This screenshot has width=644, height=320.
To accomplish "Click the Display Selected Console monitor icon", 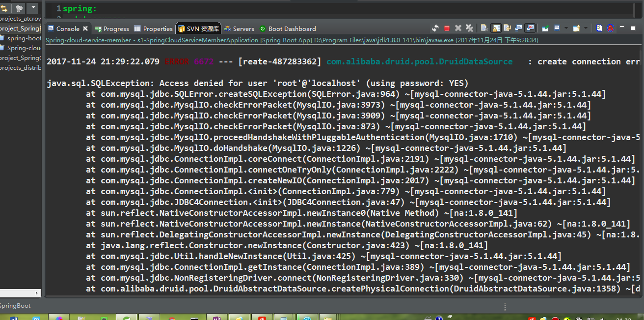I will tap(556, 28).
